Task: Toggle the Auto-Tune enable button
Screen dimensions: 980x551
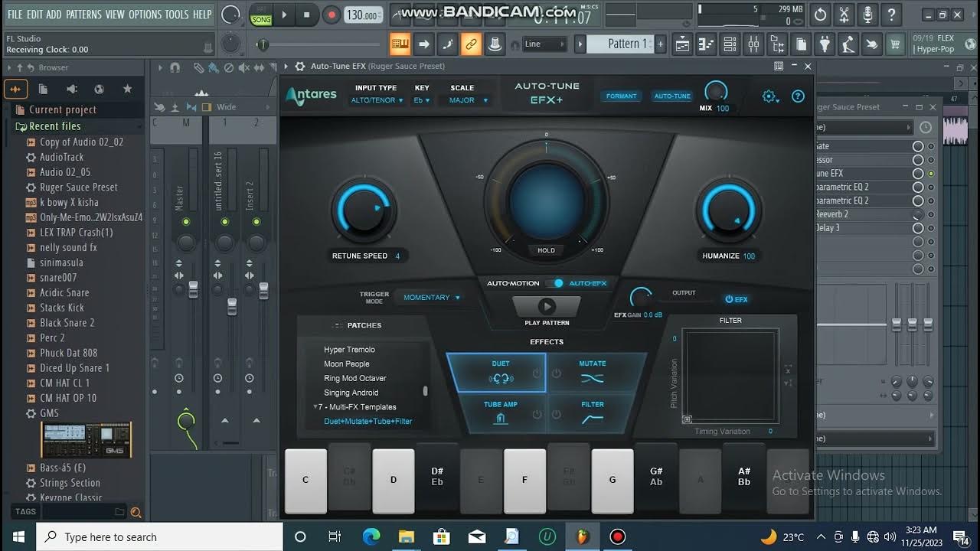Action: [672, 96]
